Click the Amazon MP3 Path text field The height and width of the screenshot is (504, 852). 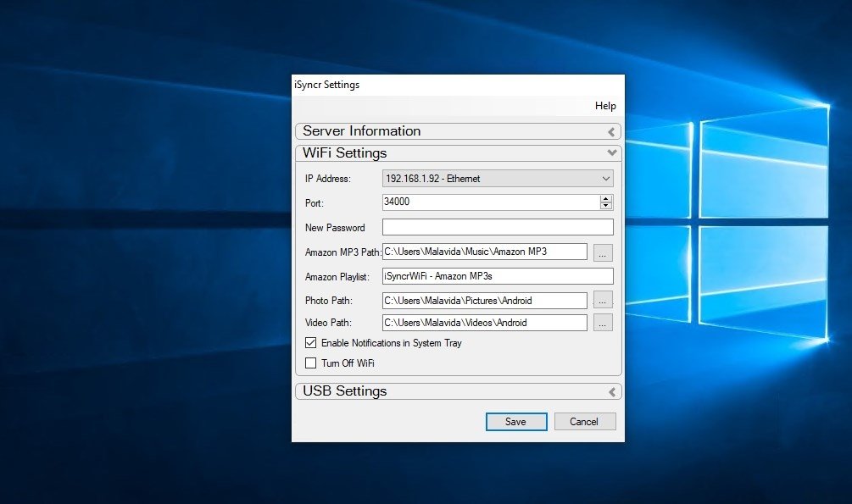(485, 252)
